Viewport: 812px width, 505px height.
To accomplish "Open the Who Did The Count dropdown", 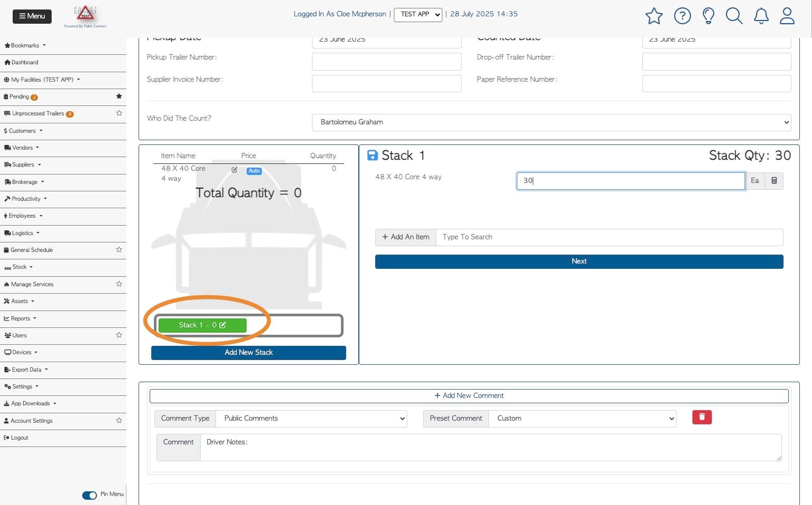I will 551,122.
